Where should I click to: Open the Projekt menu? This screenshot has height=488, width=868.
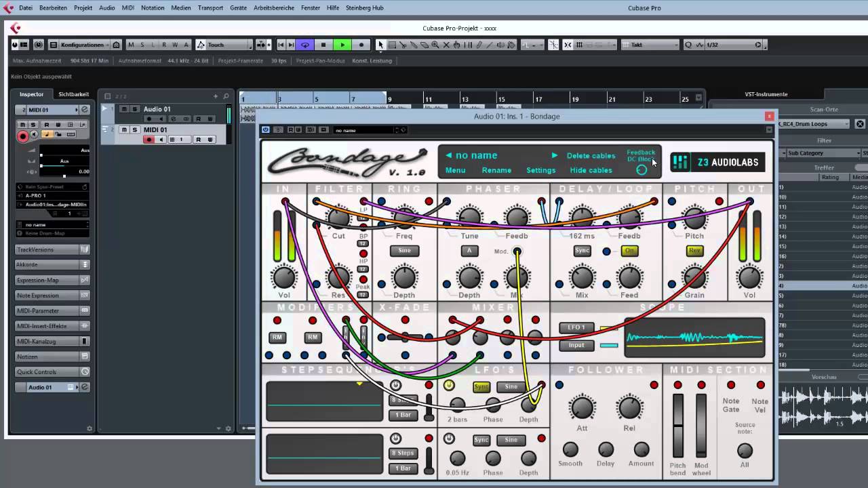coord(83,7)
